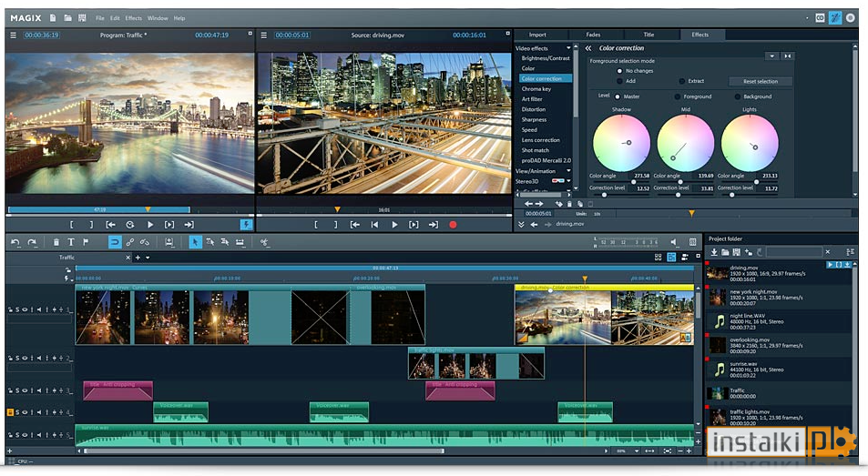Image resolution: width=868 pixels, height=476 pixels.
Task: Toggle the track 4 yellow lock icon
Action: point(10,412)
